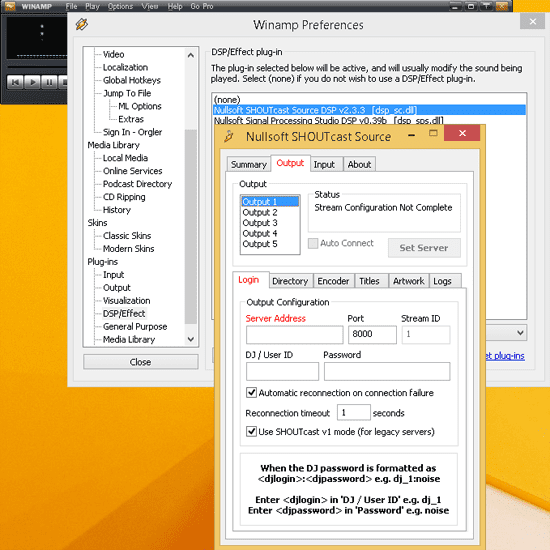Image resolution: width=550 pixels, height=550 pixels.
Task: Open CD Ripping preferences
Action: (124, 197)
